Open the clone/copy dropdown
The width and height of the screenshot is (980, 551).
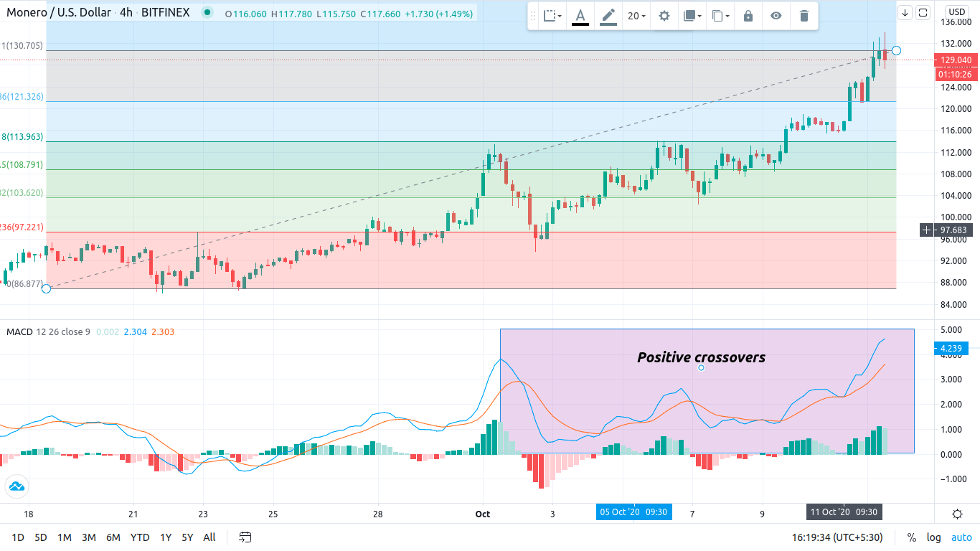coord(720,16)
